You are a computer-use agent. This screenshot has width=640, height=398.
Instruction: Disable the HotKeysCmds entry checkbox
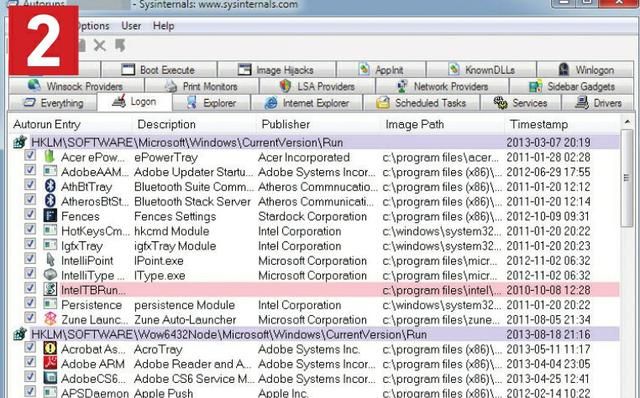30,229
